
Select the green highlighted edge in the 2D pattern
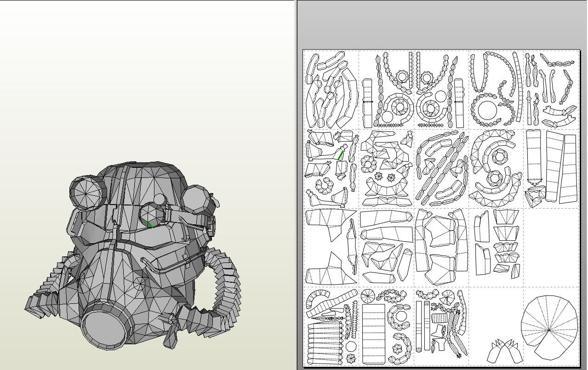click(340, 155)
